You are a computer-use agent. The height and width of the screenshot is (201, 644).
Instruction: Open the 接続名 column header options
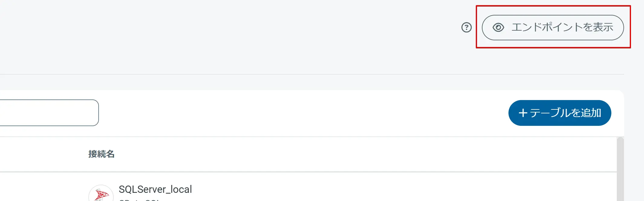[102, 154]
